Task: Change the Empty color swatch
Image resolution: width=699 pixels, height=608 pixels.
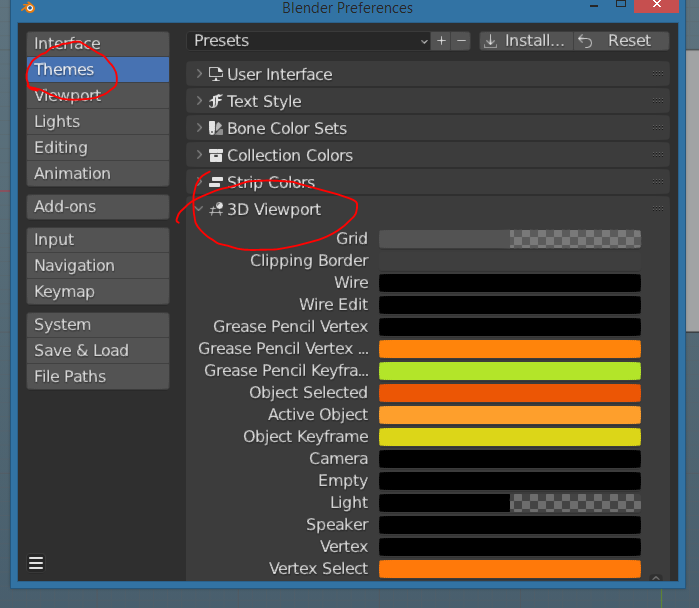Action: tap(510, 481)
